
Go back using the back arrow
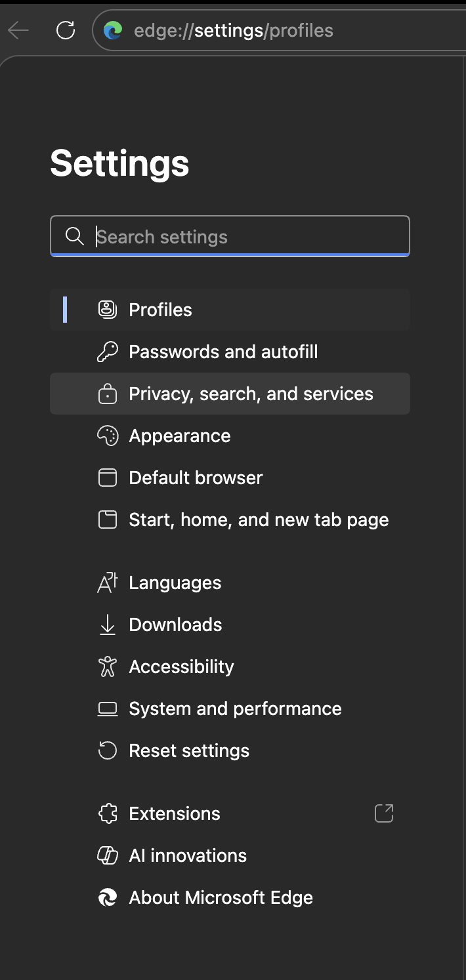click(18, 30)
